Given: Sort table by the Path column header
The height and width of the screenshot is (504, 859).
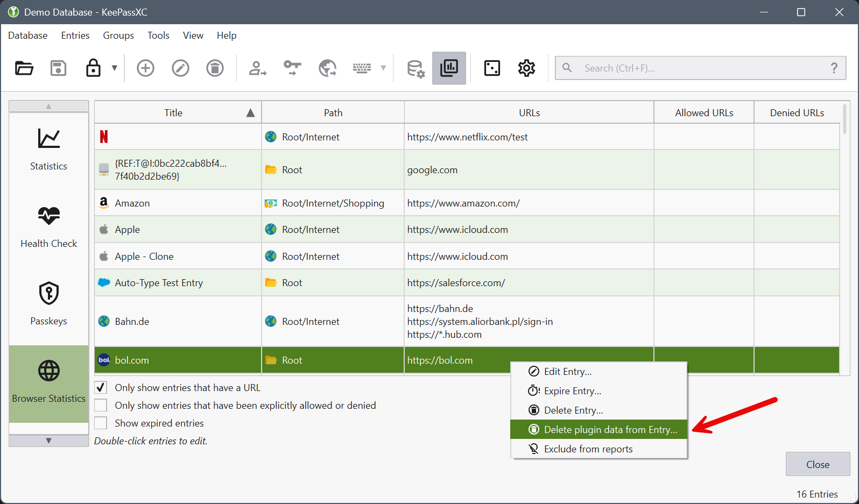Looking at the screenshot, I should 333,112.
